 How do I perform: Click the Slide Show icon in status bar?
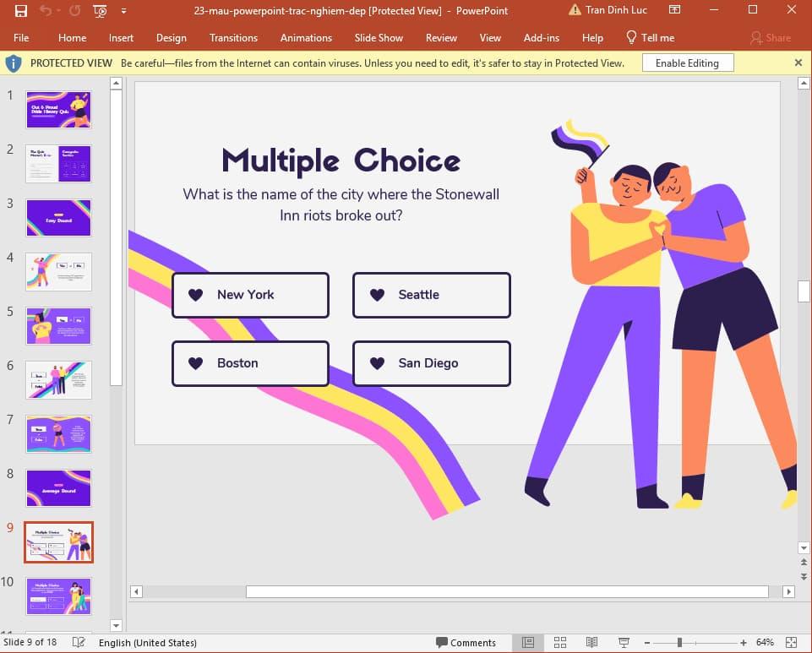click(x=624, y=643)
